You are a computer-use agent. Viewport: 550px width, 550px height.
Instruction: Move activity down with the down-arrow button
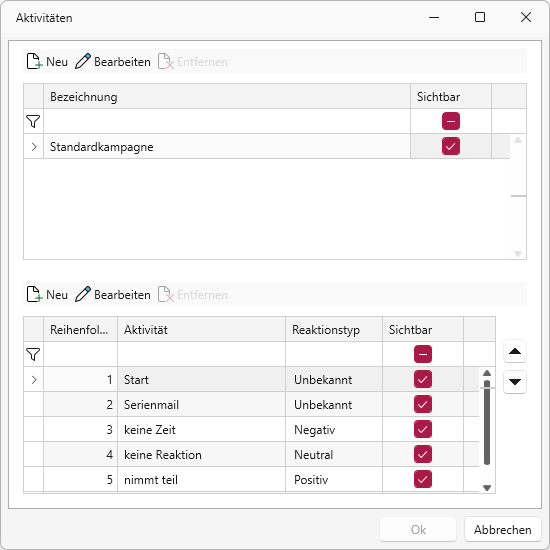pyautogui.click(x=515, y=382)
